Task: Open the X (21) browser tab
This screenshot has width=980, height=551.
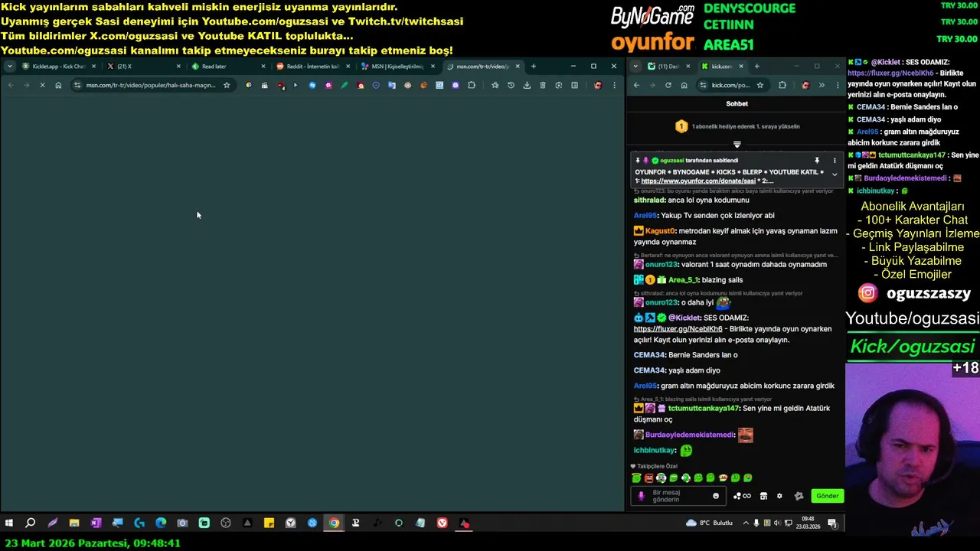Action: tap(142, 67)
